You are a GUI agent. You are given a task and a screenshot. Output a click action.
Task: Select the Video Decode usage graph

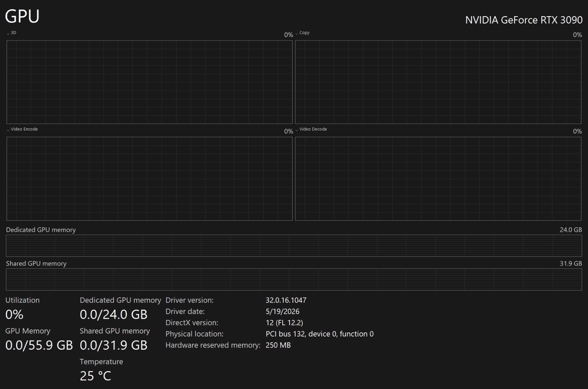tap(438, 179)
